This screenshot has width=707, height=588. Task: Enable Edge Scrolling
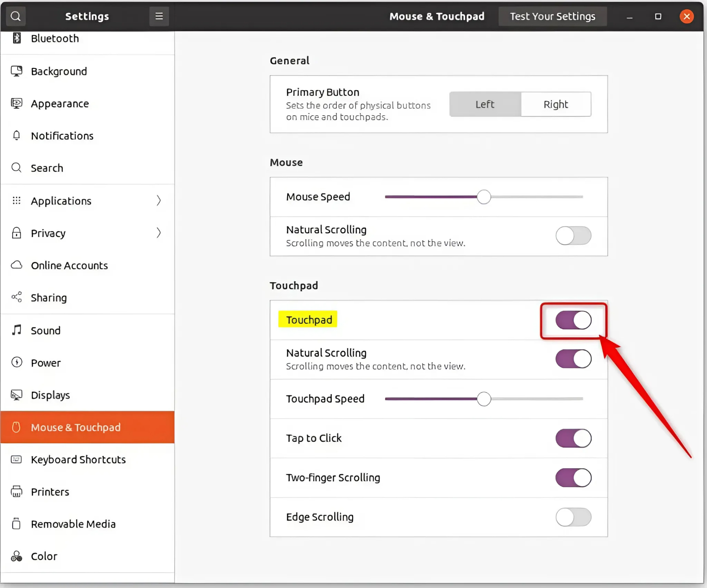[573, 517]
